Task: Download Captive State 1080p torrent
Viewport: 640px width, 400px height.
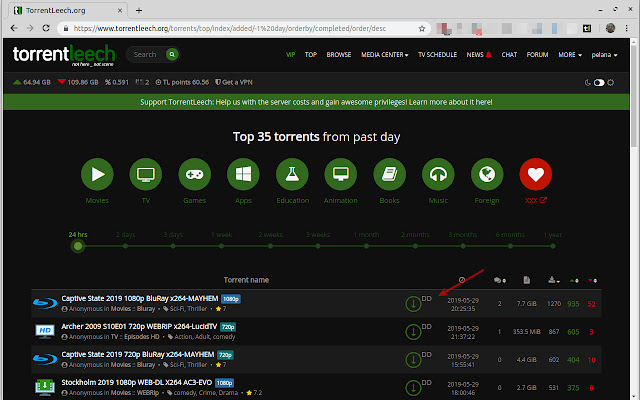Action: coord(413,304)
